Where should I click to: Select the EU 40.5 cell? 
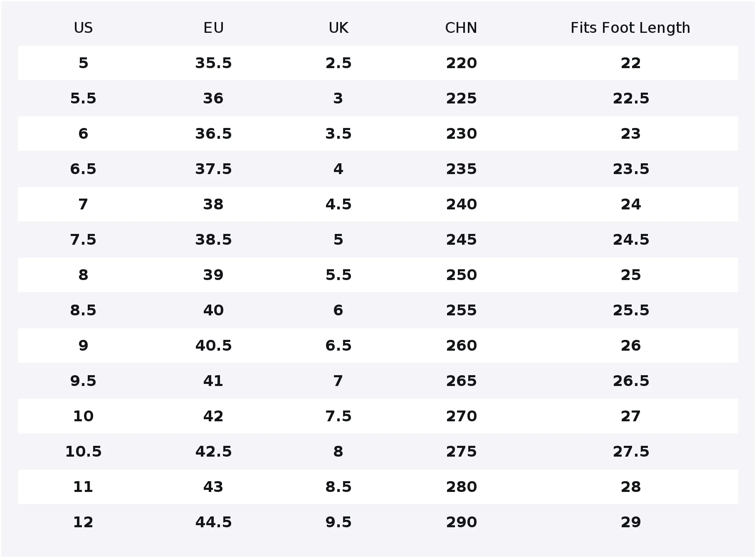pos(213,346)
